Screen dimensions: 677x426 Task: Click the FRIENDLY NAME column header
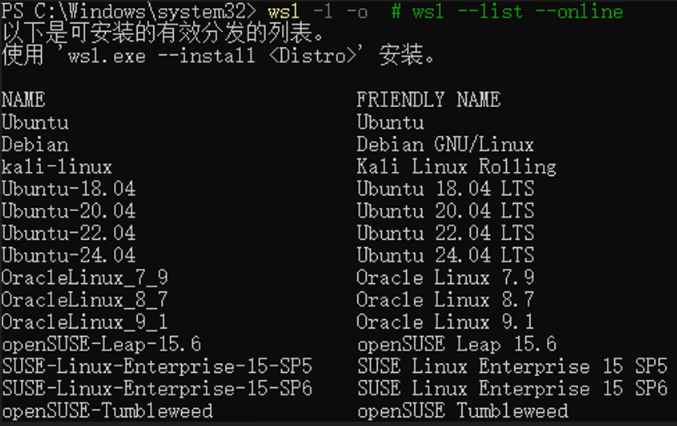coord(428,100)
